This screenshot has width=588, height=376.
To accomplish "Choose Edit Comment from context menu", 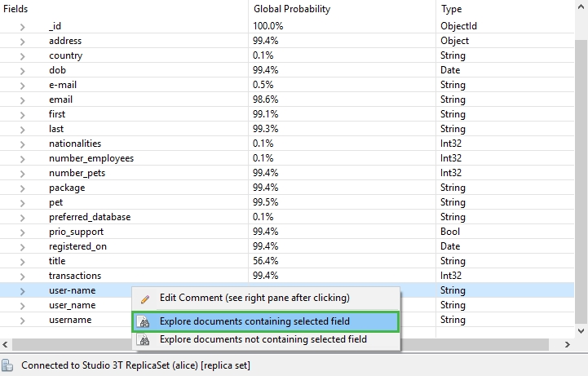I will (266, 298).
